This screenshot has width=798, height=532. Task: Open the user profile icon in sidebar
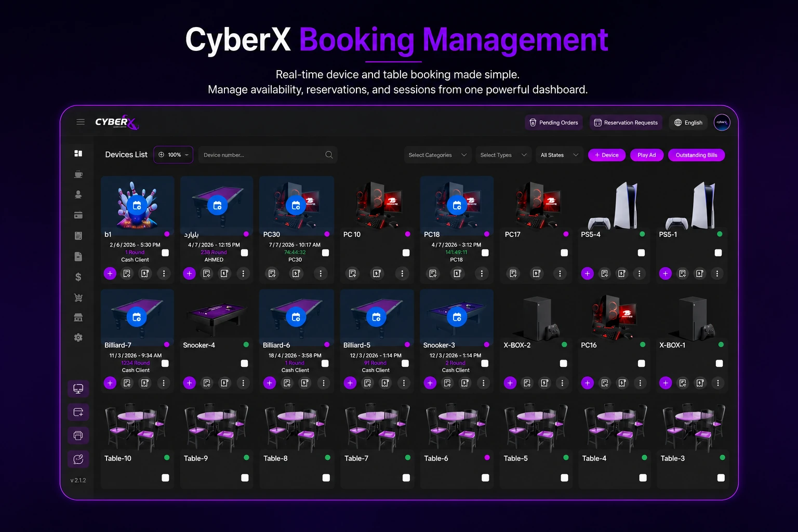[78, 195]
